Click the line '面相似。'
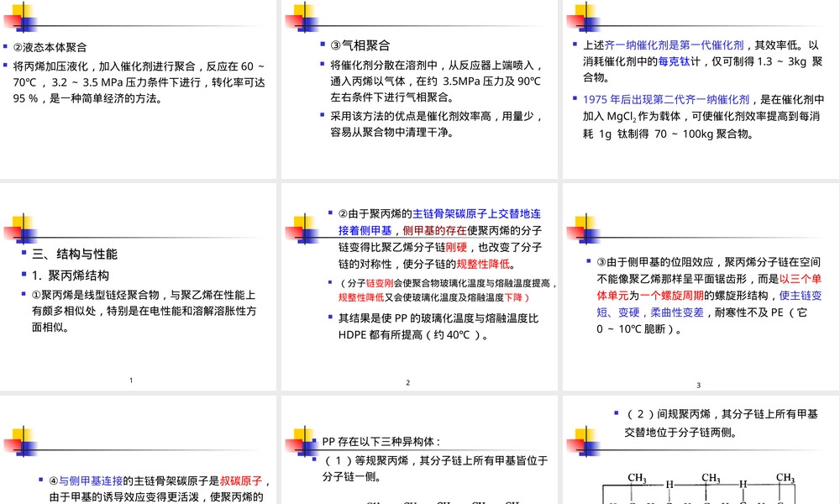840x504 pixels. (50, 328)
